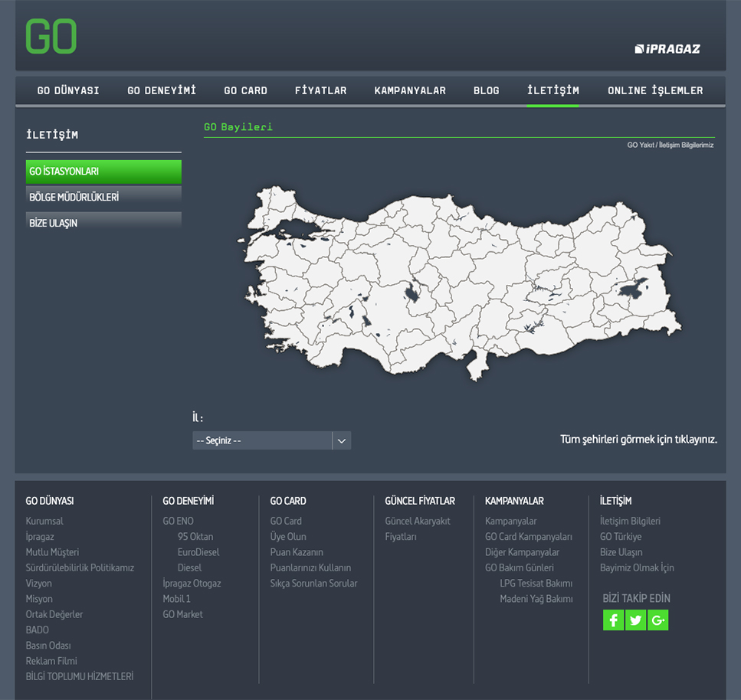Screen dimensions: 741x700
Task: Select GO İSTASYONLARI in the sidebar
Action: (x=103, y=172)
